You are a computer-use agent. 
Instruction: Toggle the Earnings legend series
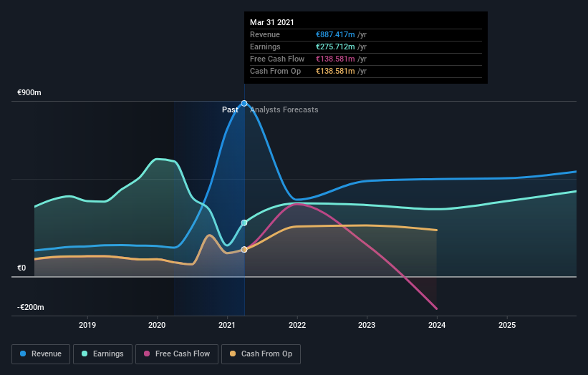point(102,354)
